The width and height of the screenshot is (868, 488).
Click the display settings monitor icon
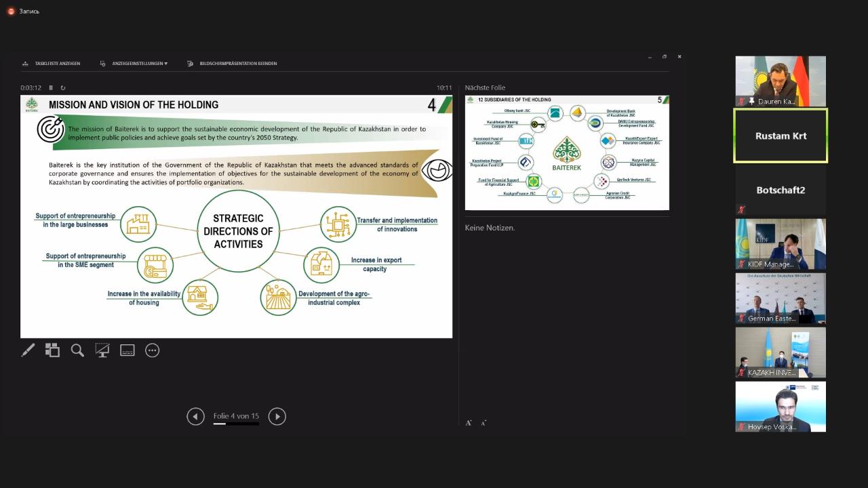click(103, 64)
